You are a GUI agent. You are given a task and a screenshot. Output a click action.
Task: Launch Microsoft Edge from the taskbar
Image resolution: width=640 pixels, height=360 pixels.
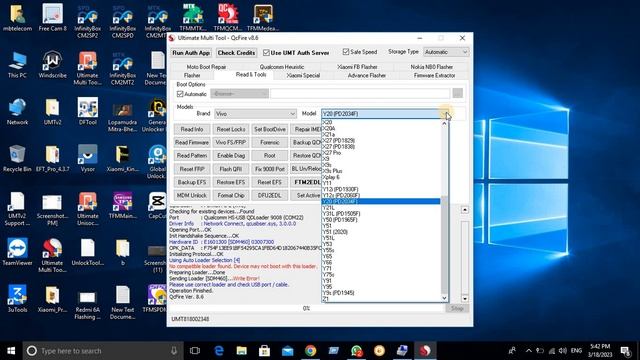click(x=219, y=351)
